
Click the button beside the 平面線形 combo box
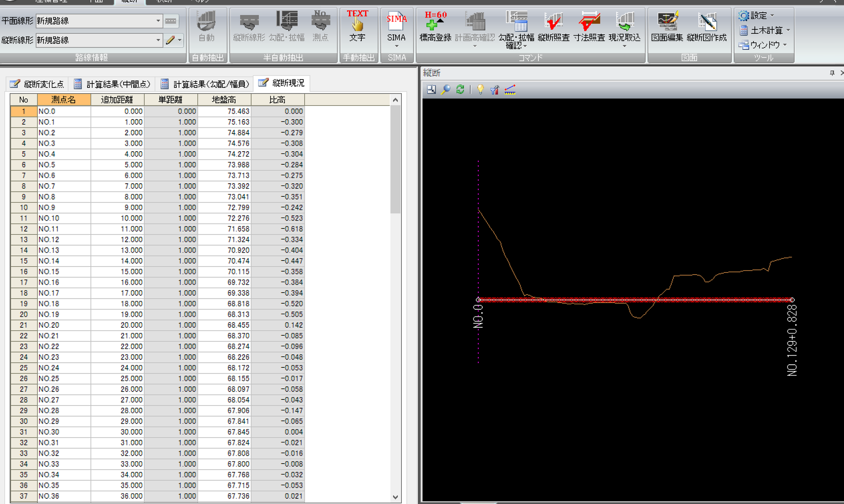(x=171, y=21)
